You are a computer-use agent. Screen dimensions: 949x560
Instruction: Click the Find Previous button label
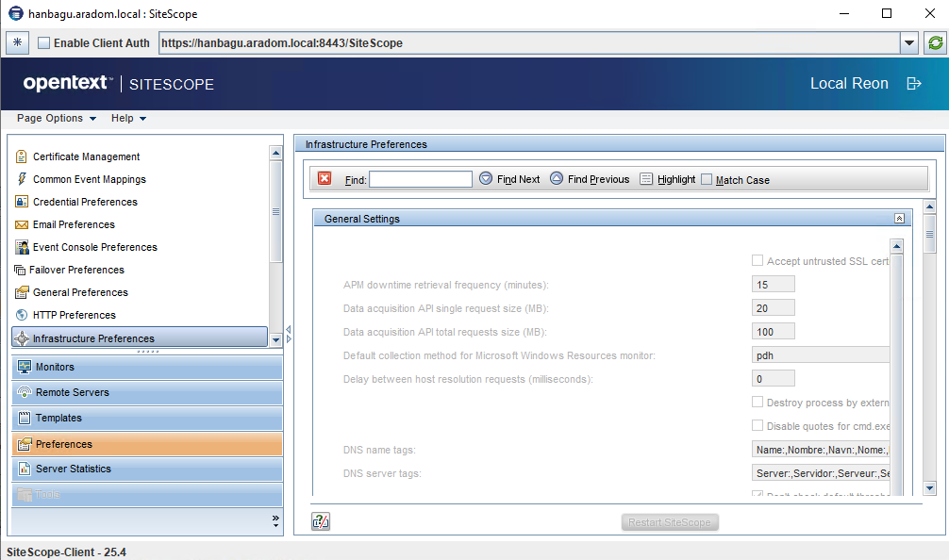point(598,179)
